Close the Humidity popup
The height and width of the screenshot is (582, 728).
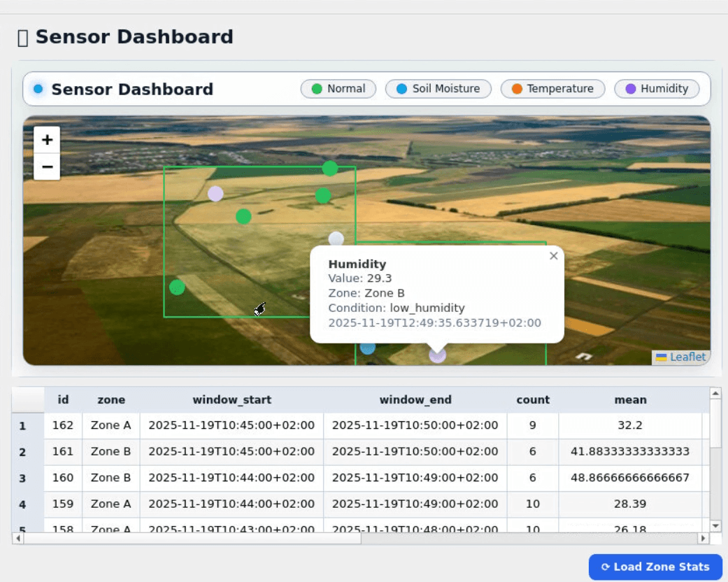(x=553, y=256)
